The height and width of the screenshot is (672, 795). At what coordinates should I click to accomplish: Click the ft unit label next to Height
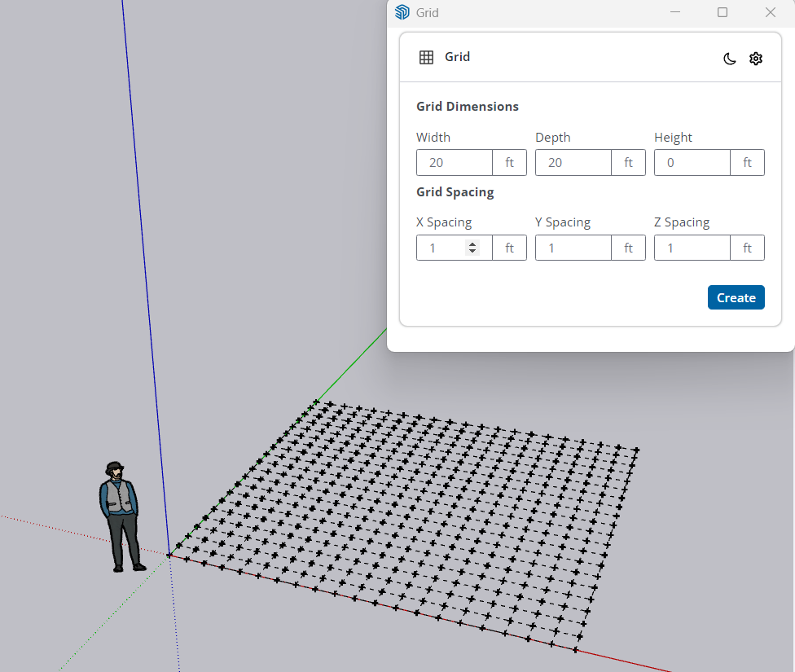coord(747,162)
